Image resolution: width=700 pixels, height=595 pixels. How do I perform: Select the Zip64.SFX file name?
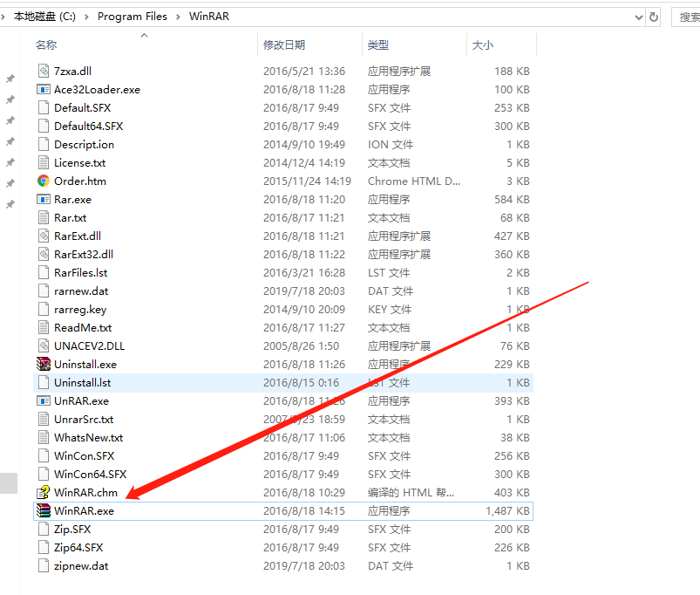pos(78,547)
